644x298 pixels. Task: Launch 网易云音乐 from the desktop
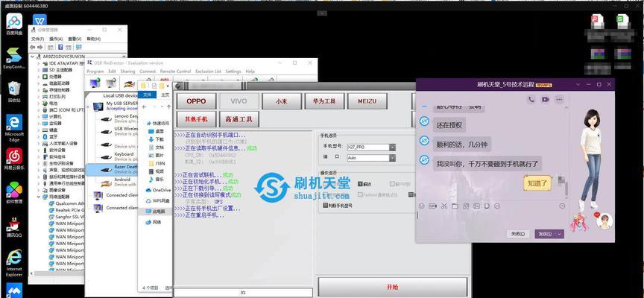(x=14, y=159)
